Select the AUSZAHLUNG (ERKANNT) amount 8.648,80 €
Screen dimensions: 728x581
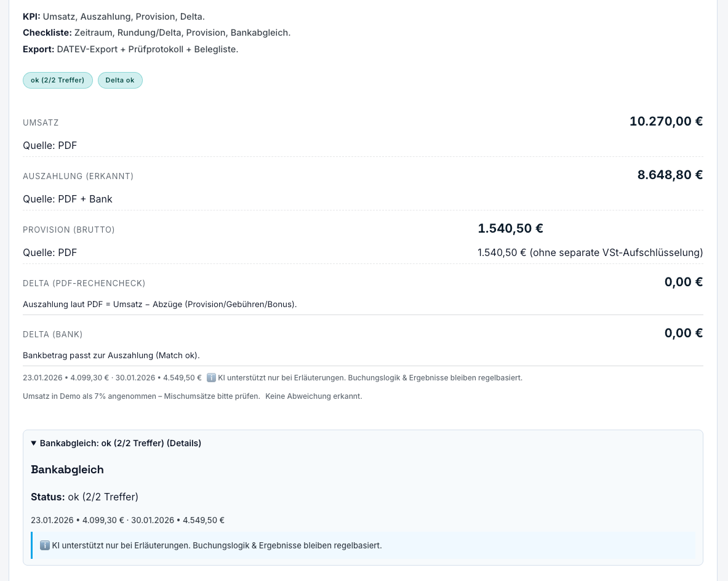pos(670,175)
